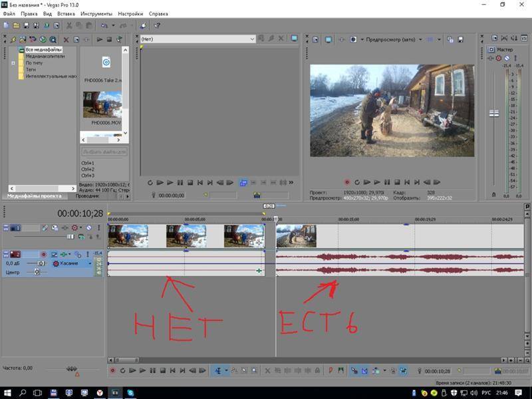
Task: Open media search magnifier icon in project media
Action: pyautogui.click(x=53, y=39)
